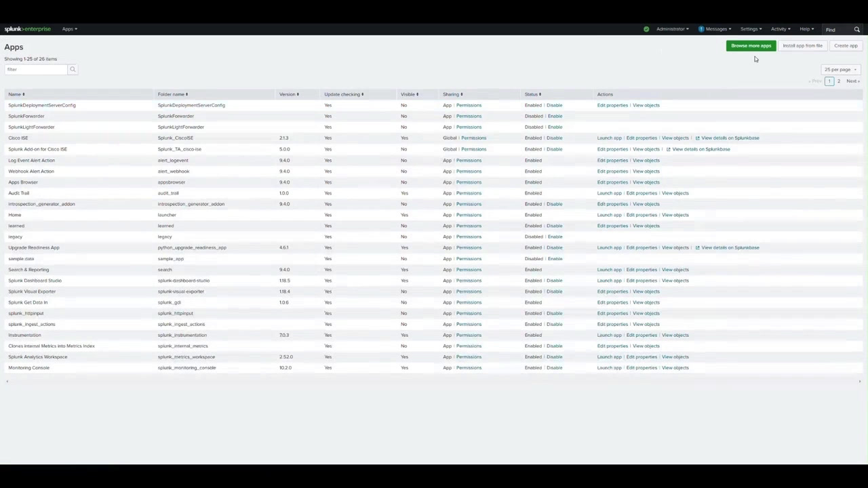Disable the SplunkDeploymentServerConfig app
Image resolution: width=868 pixels, height=488 pixels.
(554, 105)
